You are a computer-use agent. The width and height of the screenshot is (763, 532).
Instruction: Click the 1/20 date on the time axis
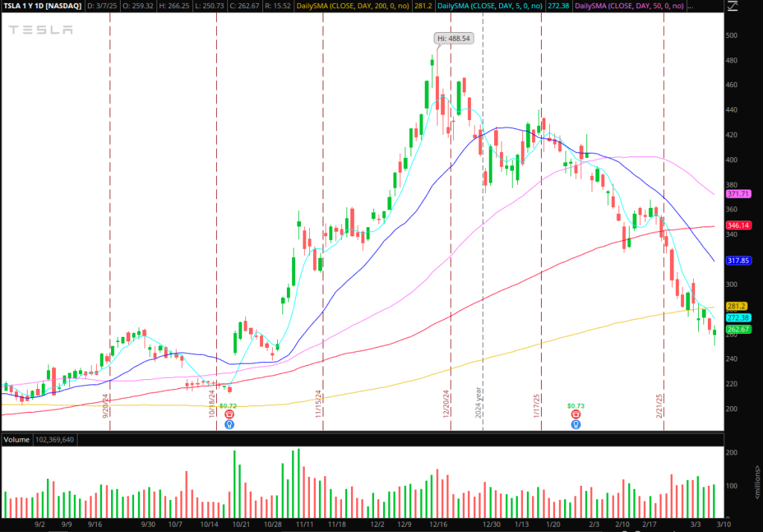coord(553,525)
